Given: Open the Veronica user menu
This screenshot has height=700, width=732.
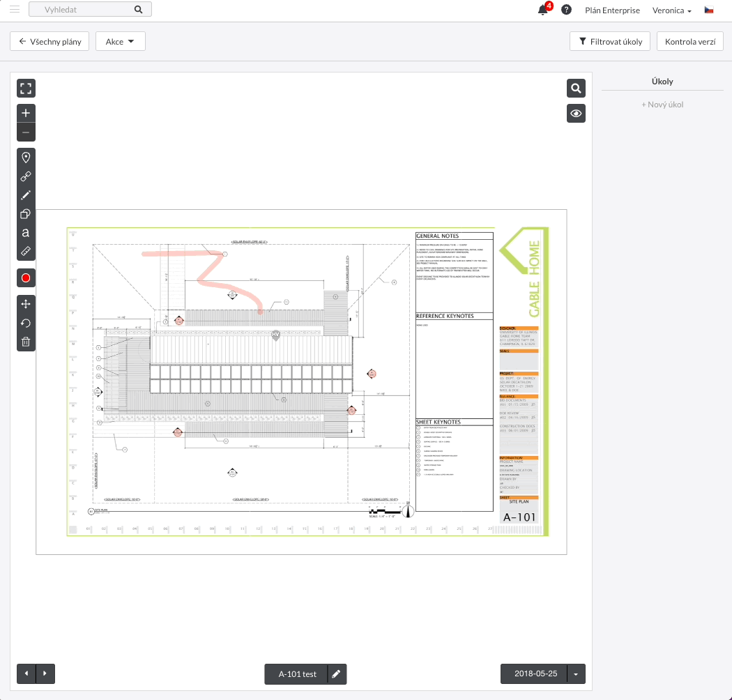Looking at the screenshot, I should [671, 10].
